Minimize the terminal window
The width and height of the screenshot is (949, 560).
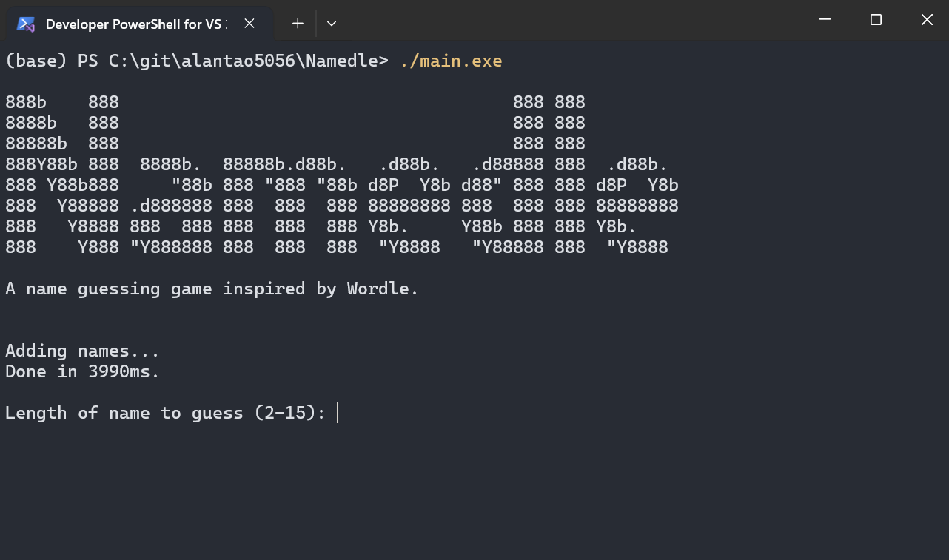pyautogui.click(x=825, y=20)
